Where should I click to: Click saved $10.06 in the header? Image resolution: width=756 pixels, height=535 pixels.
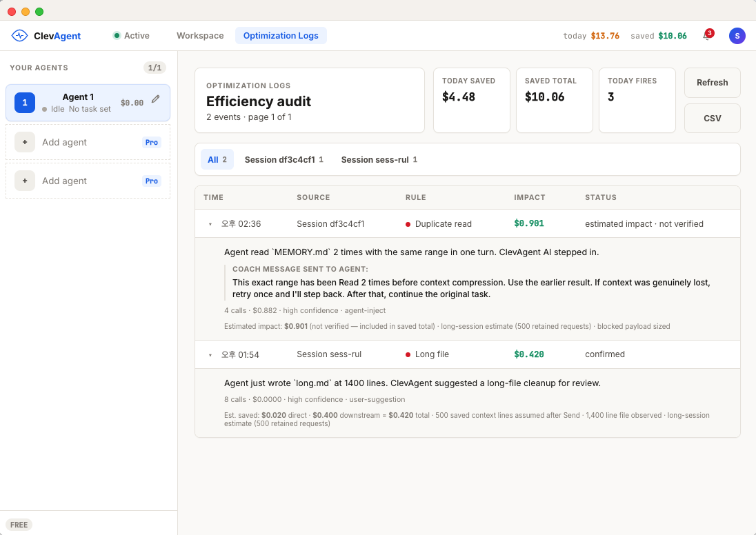point(659,36)
